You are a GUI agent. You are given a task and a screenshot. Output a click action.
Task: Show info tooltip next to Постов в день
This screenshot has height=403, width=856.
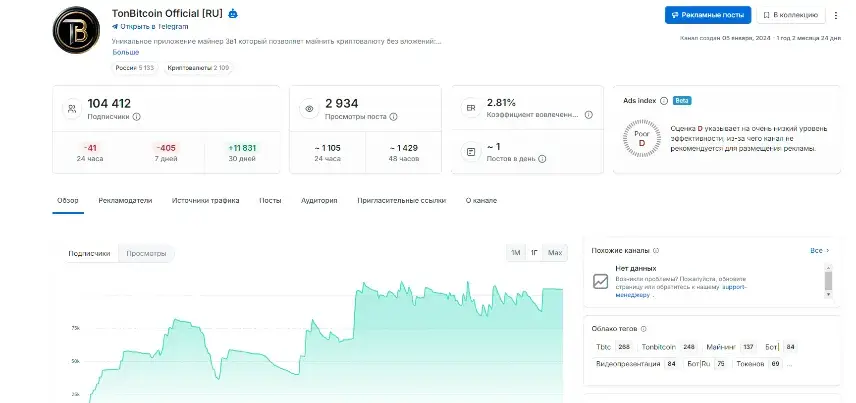[542, 159]
